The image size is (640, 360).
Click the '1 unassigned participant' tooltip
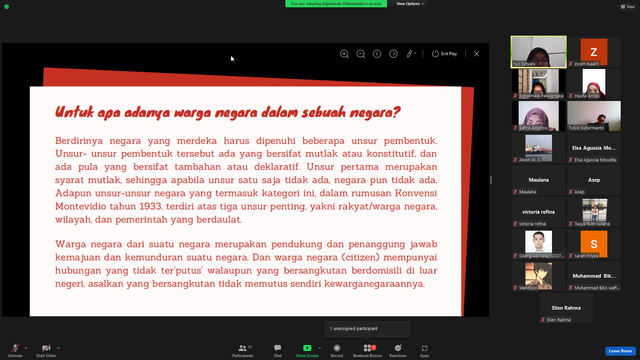point(367,329)
